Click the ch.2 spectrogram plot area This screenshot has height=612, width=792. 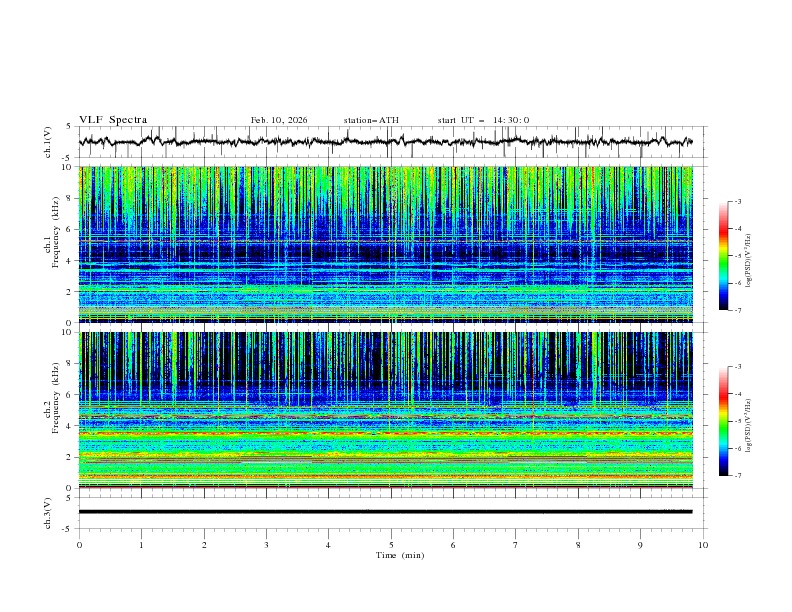[x=386, y=410]
